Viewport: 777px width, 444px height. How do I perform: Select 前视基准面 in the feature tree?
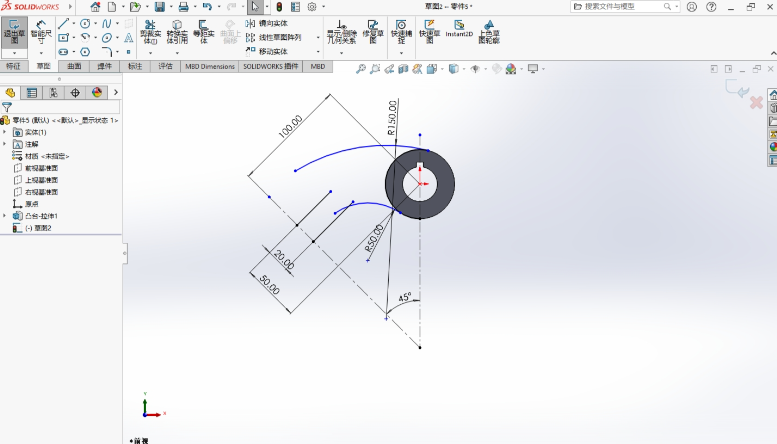pos(42,168)
